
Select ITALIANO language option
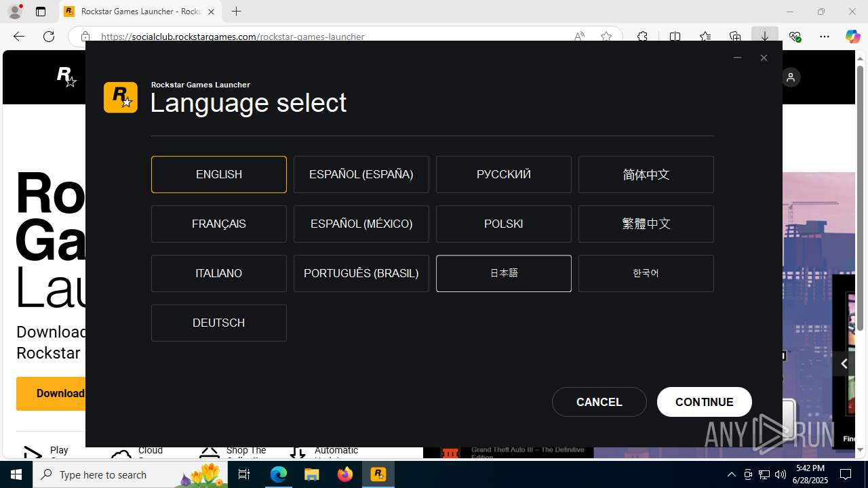coord(219,273)
